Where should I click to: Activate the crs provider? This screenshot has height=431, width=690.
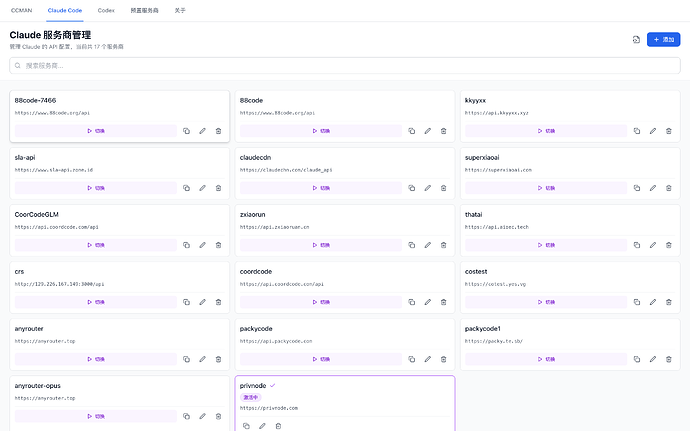point(96,302)
